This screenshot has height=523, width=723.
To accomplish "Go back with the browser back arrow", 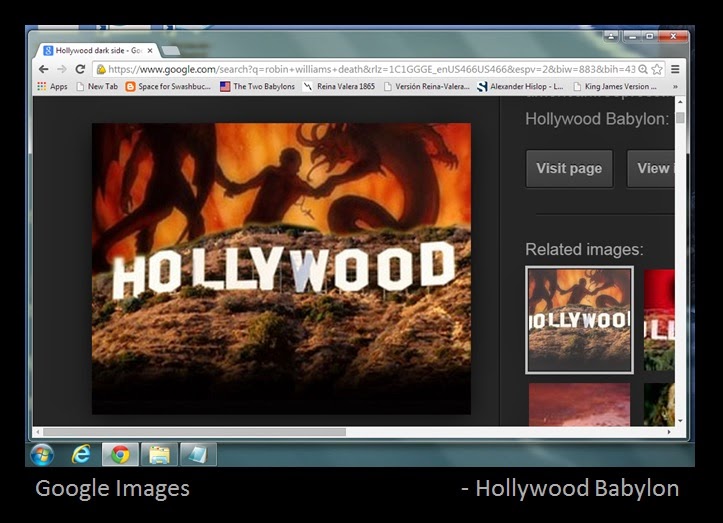I will pos(44,69).
